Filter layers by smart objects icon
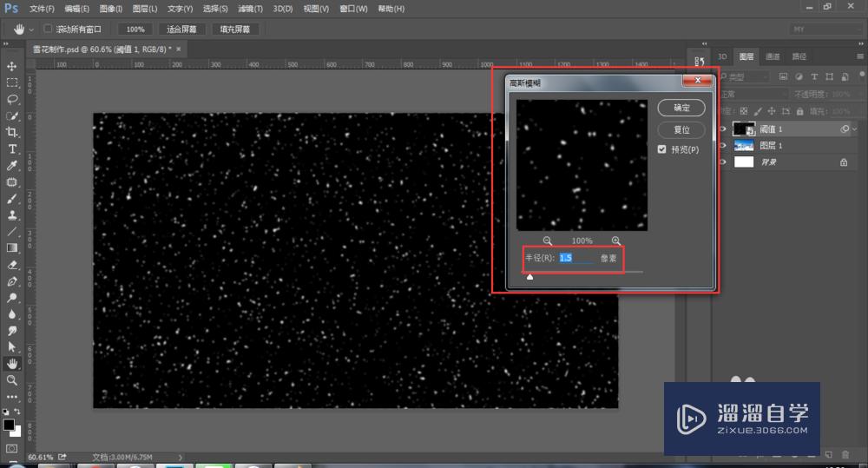Screen dimensions: 868x468 pos(845,76)
